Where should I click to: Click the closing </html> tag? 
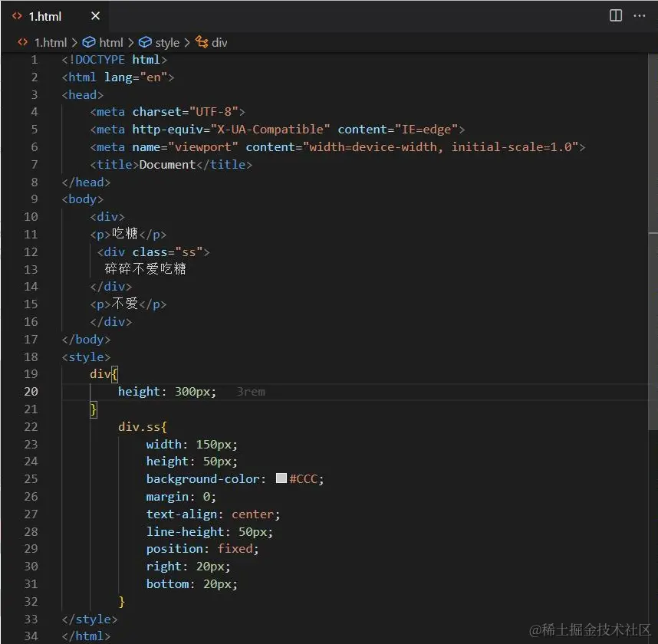(x=87, y=636)
